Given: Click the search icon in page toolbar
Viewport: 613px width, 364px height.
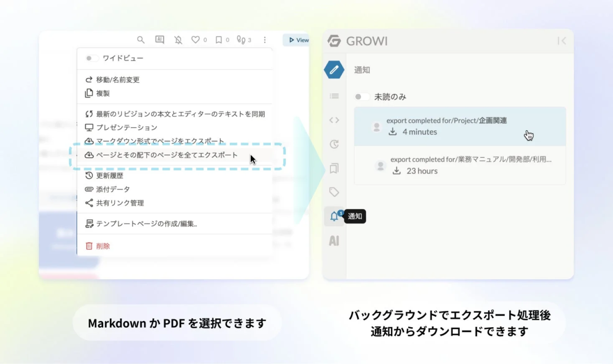Looking at the screenshot, I should (141, 39).
